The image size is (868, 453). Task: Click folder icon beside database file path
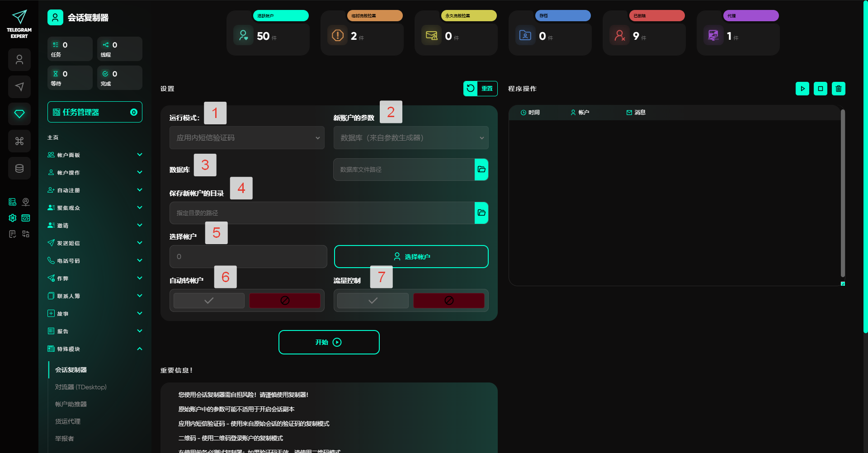click(481, 170)
